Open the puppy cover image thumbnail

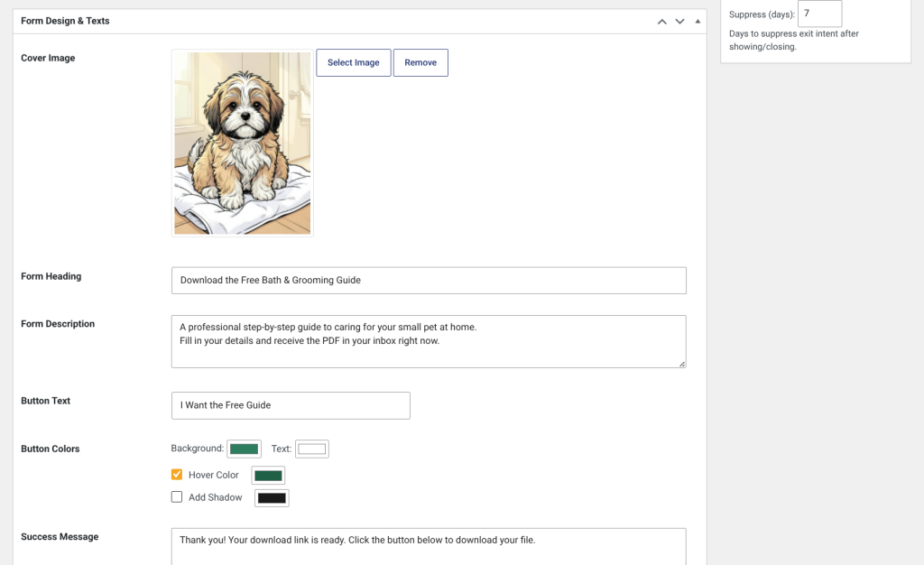pyautogui.click(x=242, y=144)
